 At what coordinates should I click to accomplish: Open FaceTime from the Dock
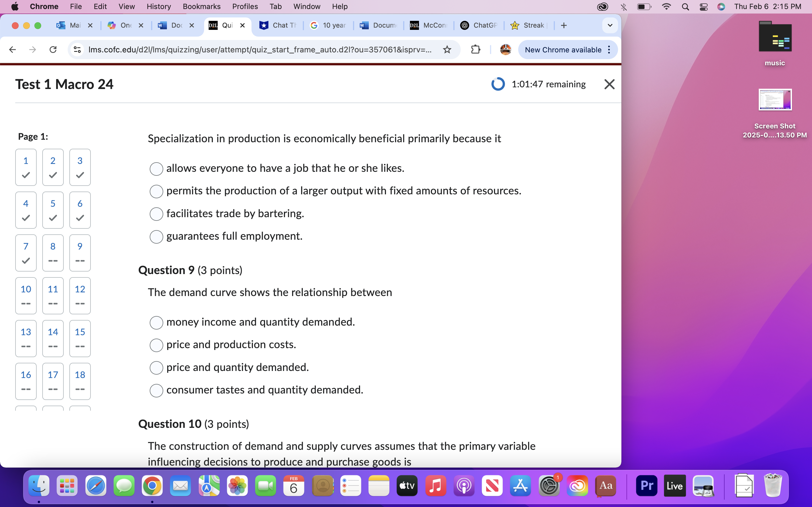coord(265,485)
